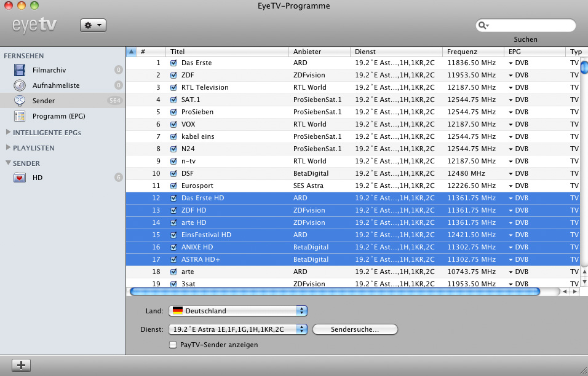Sort by EPG column header
The image size is (588, 376).
(534, 52)
